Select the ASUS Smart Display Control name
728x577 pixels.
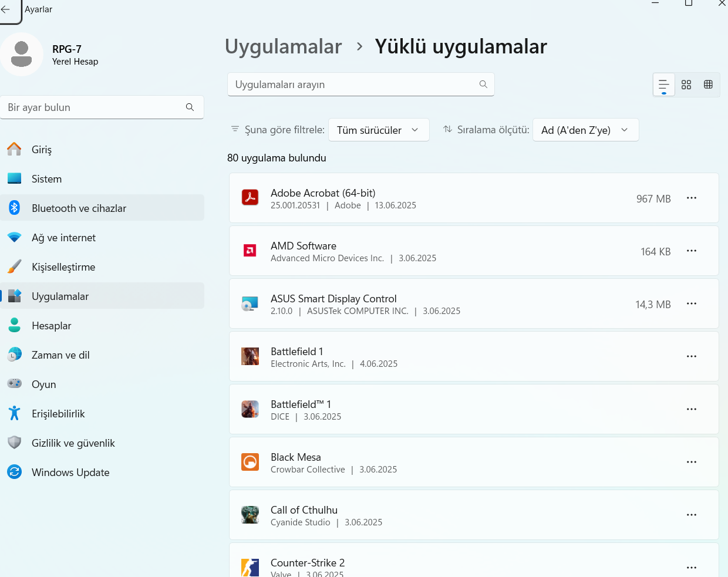tap(333, 298)
